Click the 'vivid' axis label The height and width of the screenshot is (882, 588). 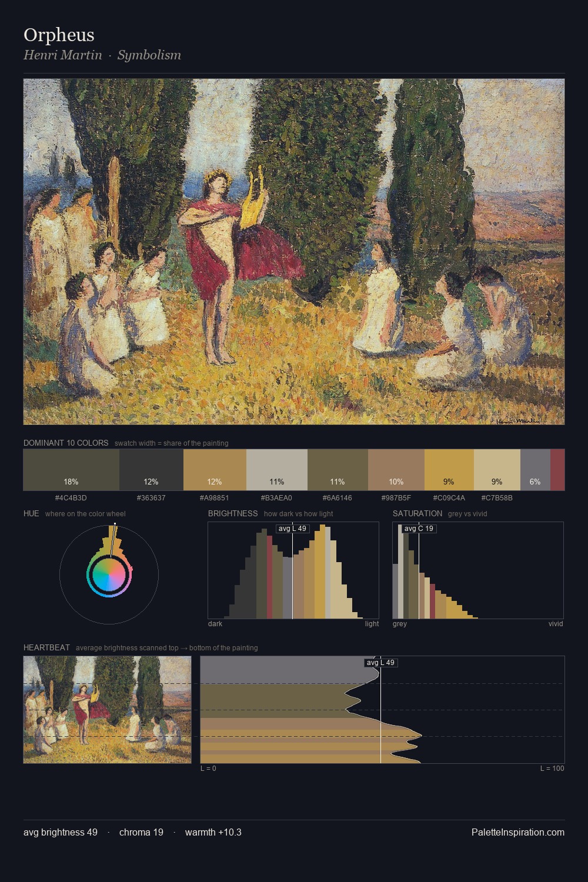point(556,624)
